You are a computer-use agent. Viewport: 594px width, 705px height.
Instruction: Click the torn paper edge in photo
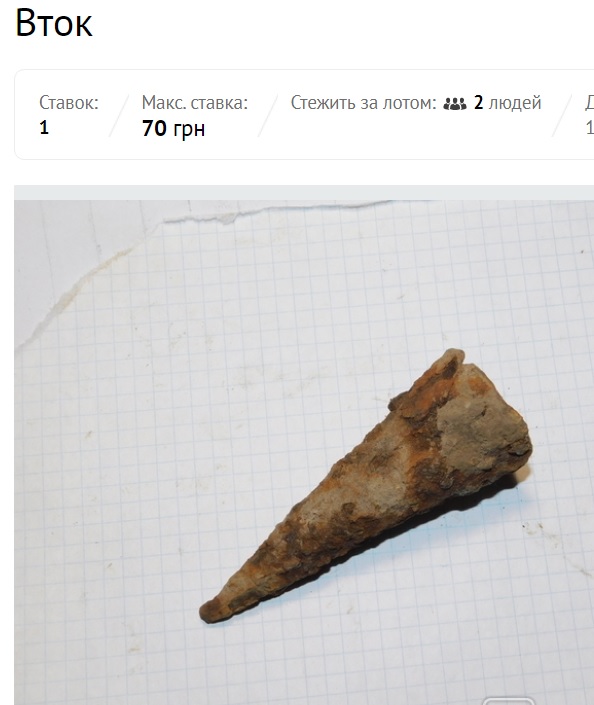216,219
